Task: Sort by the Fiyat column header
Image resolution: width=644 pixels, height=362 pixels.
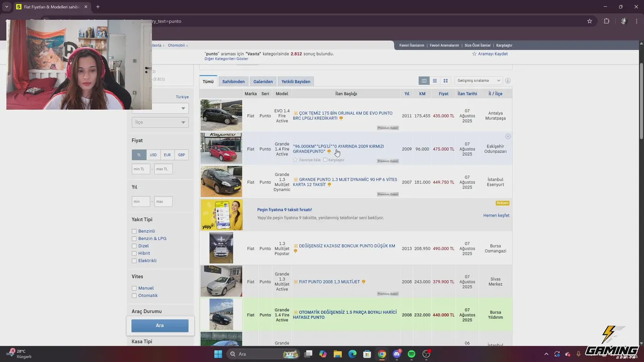Action: point(443,94)
